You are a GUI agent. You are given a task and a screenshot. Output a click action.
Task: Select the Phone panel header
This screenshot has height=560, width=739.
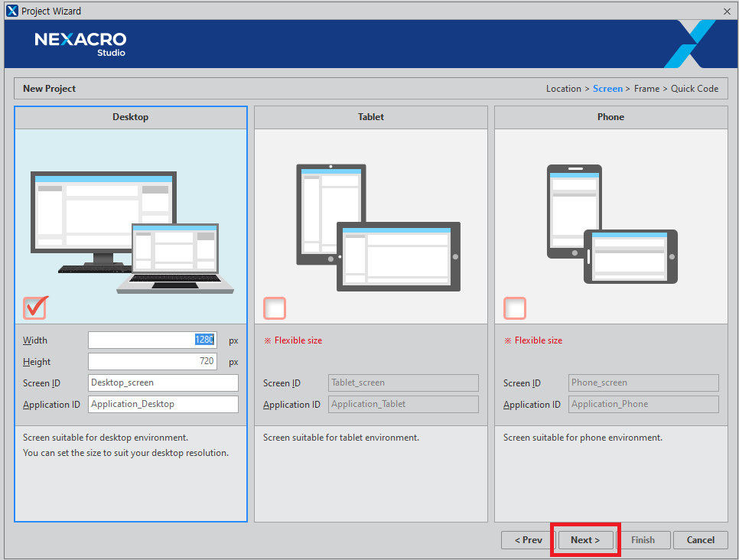click(x=610, y=117)
